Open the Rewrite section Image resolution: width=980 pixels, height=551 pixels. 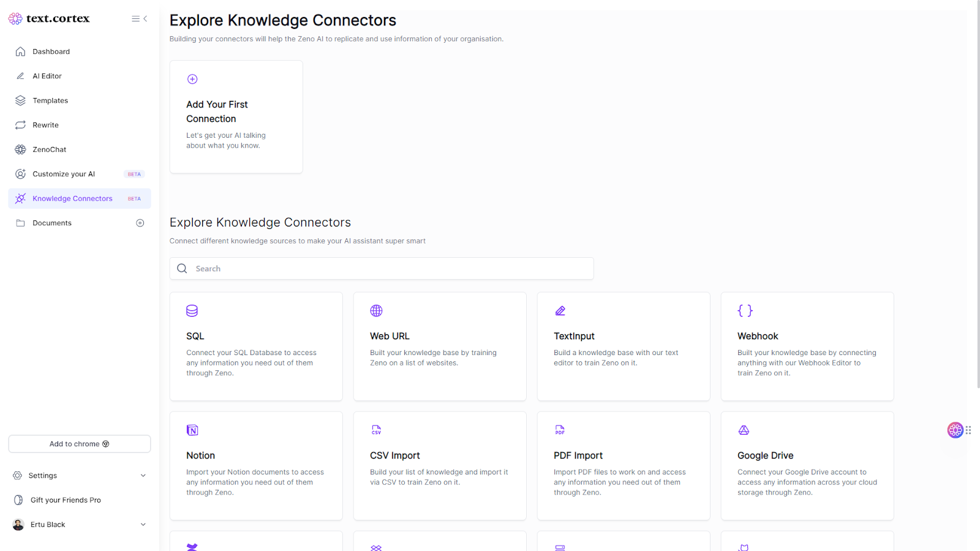[45, 125]
